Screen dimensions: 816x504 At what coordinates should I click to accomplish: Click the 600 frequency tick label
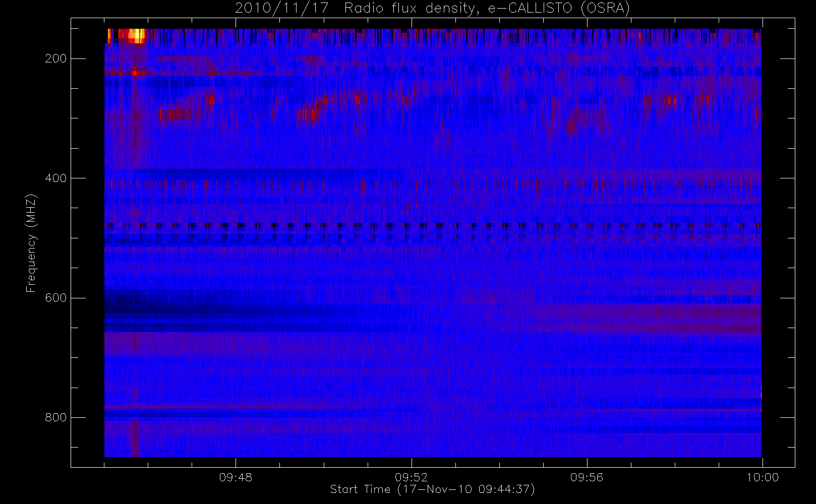point(55,298)
